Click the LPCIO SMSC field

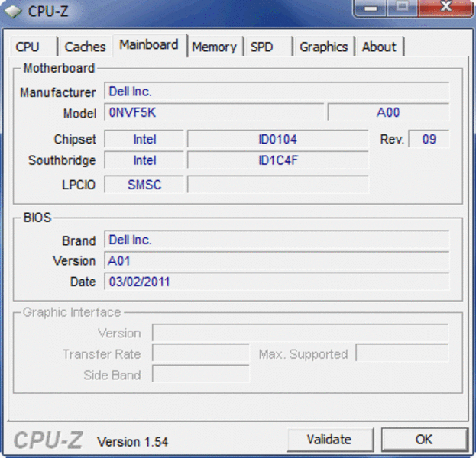click(144, 185)
